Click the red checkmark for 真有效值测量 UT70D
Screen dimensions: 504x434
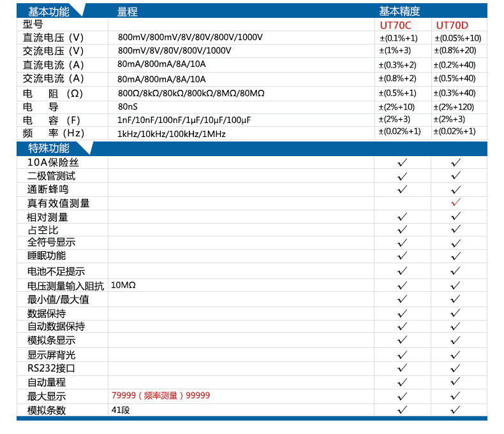[x=456, y=202]
